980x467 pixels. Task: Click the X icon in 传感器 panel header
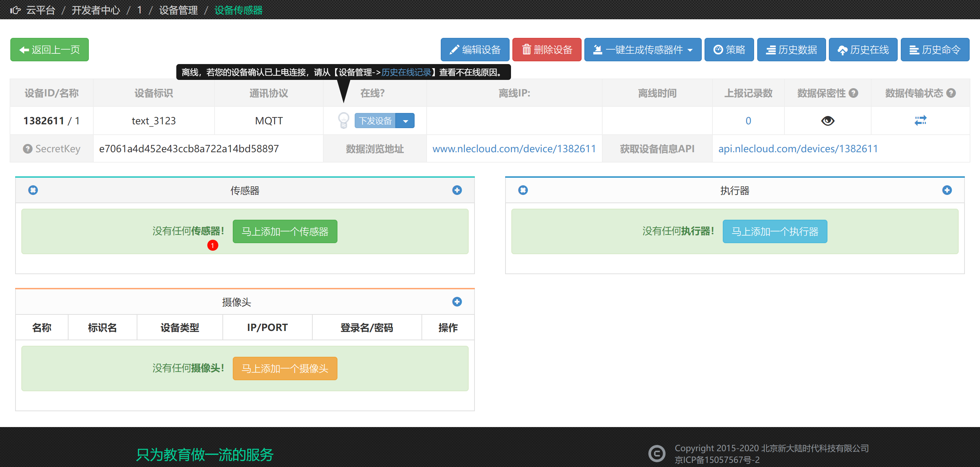point(33,190)
